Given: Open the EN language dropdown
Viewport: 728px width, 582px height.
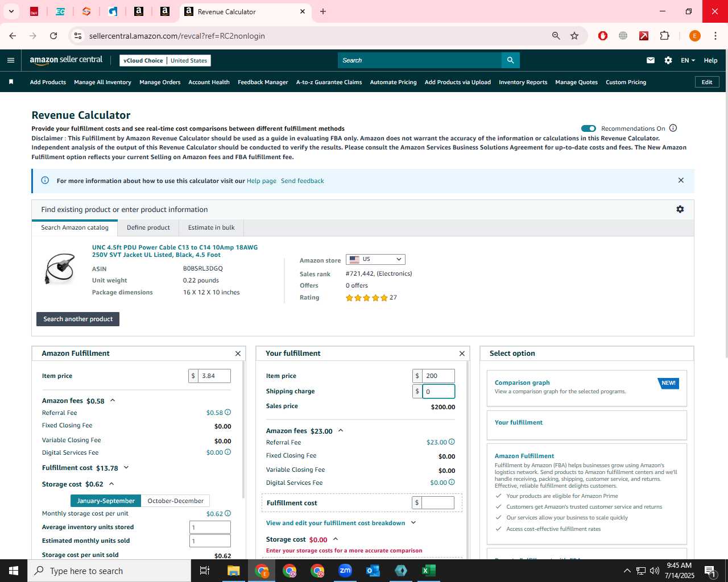Looking at the screenshot, I should pyautogui.click(x=688, y=60).
